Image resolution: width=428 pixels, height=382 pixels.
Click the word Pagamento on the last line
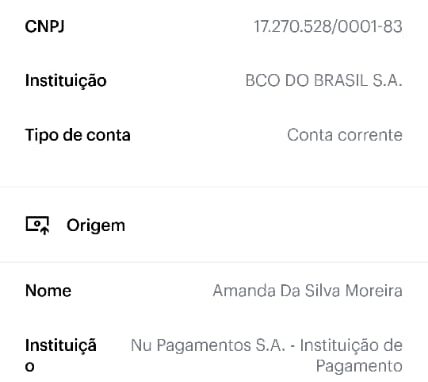point(359,367)
